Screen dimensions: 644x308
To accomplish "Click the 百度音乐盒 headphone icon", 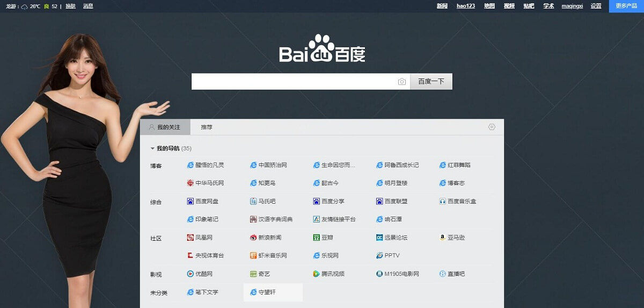I will [443, 201].
